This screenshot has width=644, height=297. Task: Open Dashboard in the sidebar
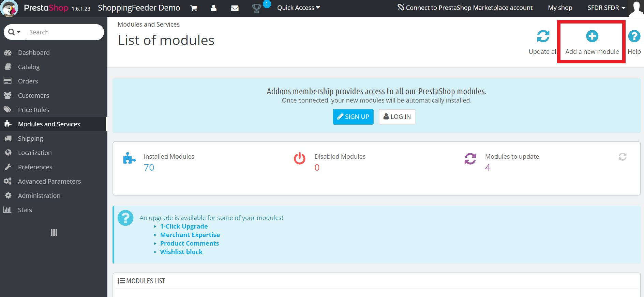click(x=54, y=52)
